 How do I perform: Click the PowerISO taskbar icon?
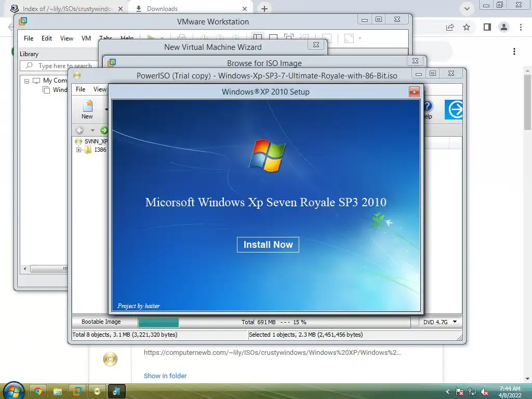coord(97,392)
